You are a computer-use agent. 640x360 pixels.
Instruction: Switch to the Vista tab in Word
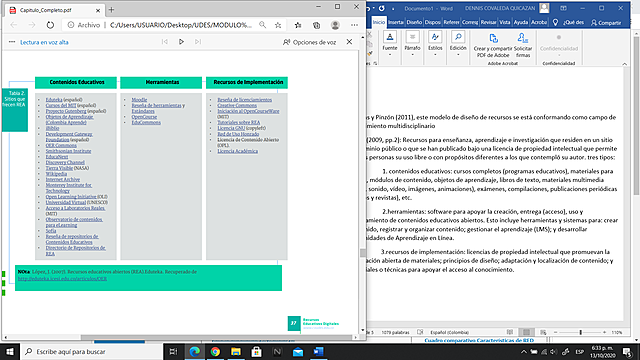(x=504, y=22)
